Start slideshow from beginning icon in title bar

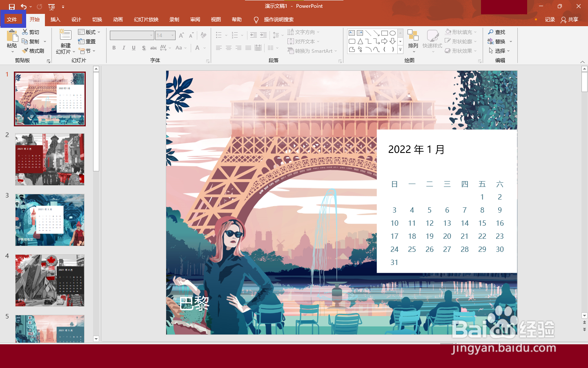pyautogui.click(x=51, y=7)
